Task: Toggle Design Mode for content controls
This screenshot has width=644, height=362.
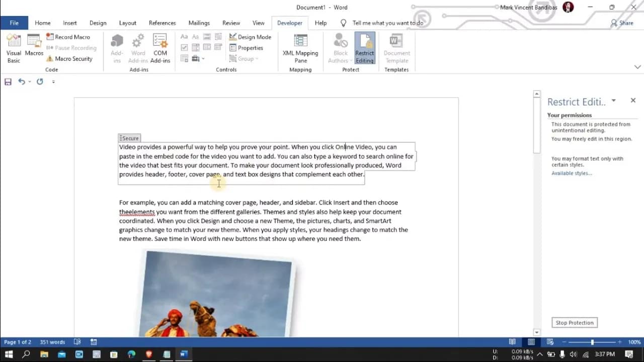Action: click(250, 37)
